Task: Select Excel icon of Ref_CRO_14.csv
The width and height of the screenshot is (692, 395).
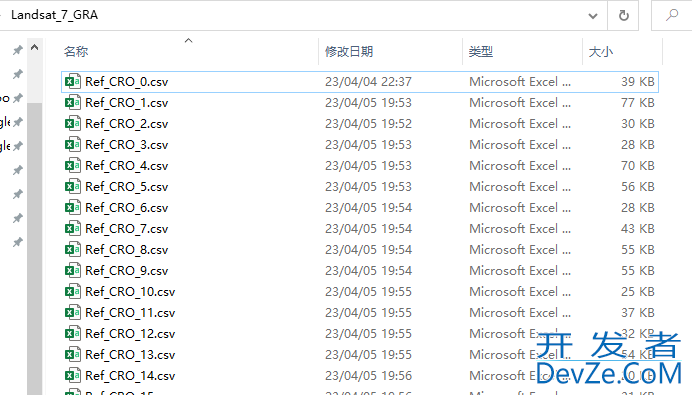Action: click(73, 376)
